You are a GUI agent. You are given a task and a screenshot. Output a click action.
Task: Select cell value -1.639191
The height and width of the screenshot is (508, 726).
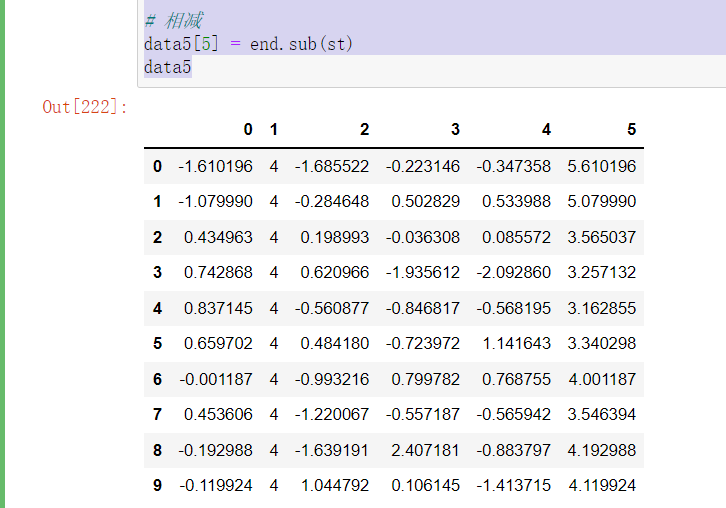point(332,450)
